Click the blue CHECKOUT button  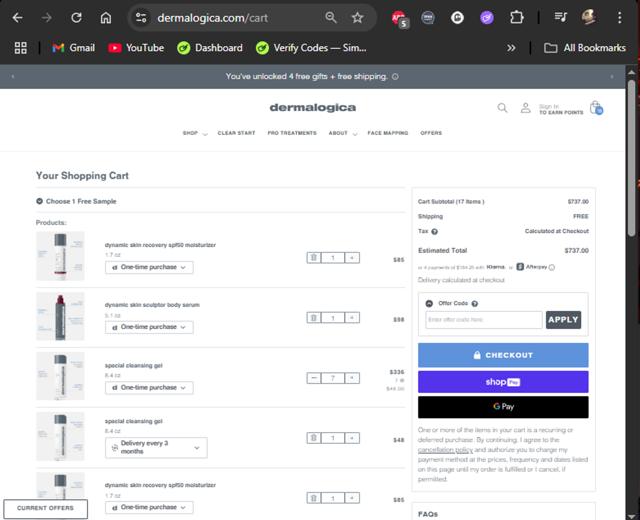coord(503,355)
